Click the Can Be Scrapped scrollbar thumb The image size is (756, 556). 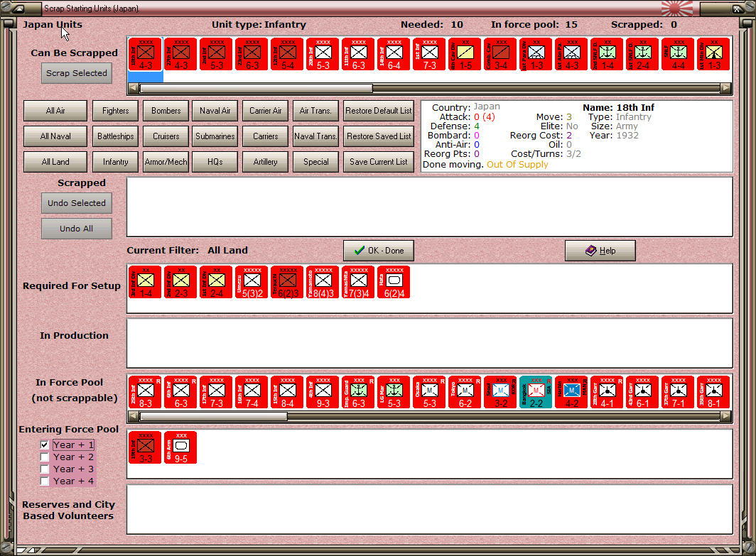click(256, 88)
